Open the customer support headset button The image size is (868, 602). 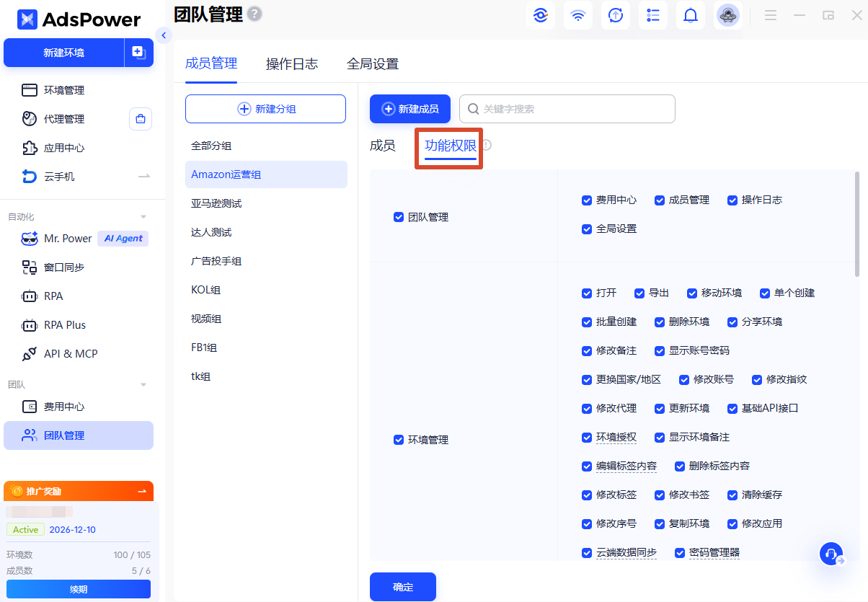click(x=831, y=554)
